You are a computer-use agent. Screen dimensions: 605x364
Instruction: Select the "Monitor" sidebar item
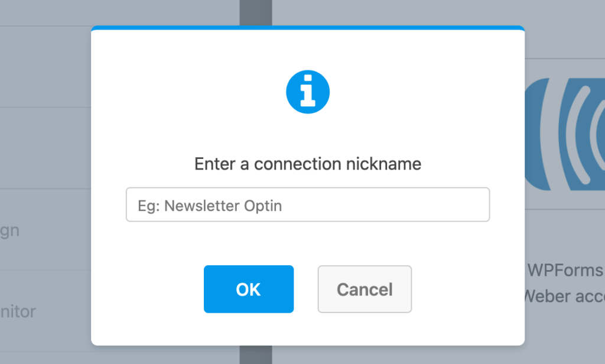(19, 311)
